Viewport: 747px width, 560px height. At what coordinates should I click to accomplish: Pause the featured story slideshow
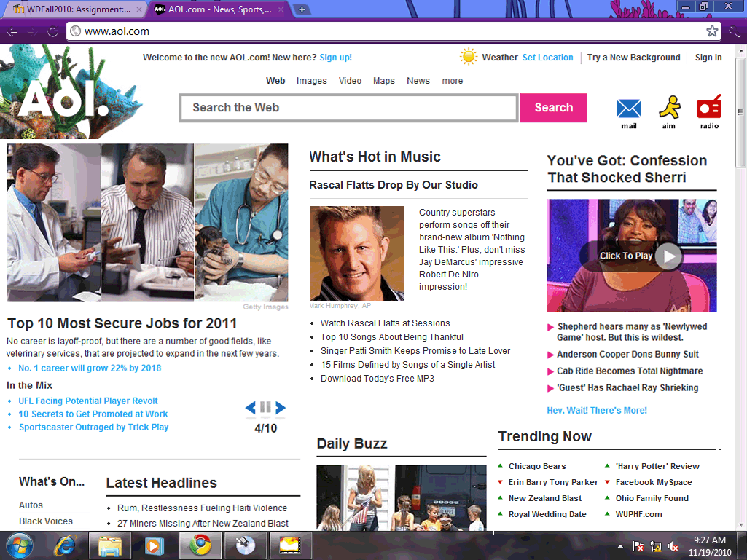pos(265,408)
